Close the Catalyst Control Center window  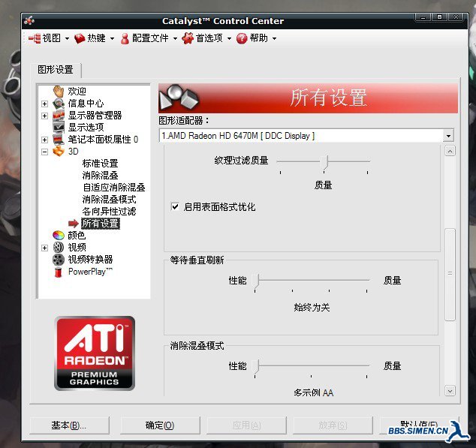tap(456, 17)
